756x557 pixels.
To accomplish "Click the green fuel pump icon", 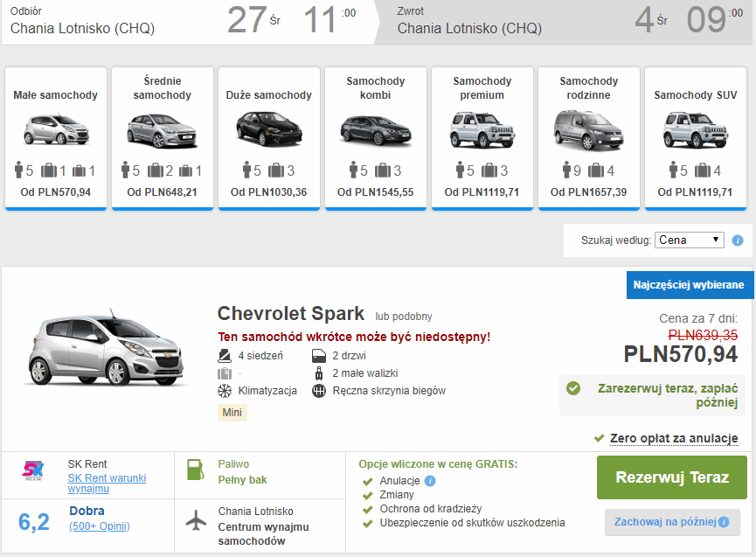I will pos(195,470).
